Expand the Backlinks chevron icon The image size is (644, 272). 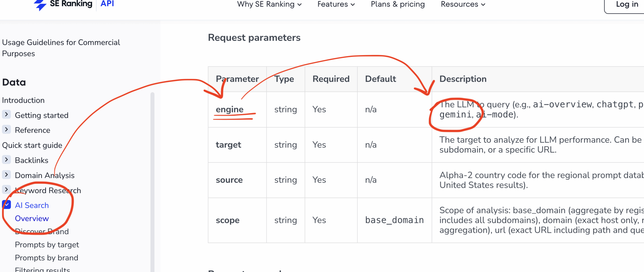7,160
